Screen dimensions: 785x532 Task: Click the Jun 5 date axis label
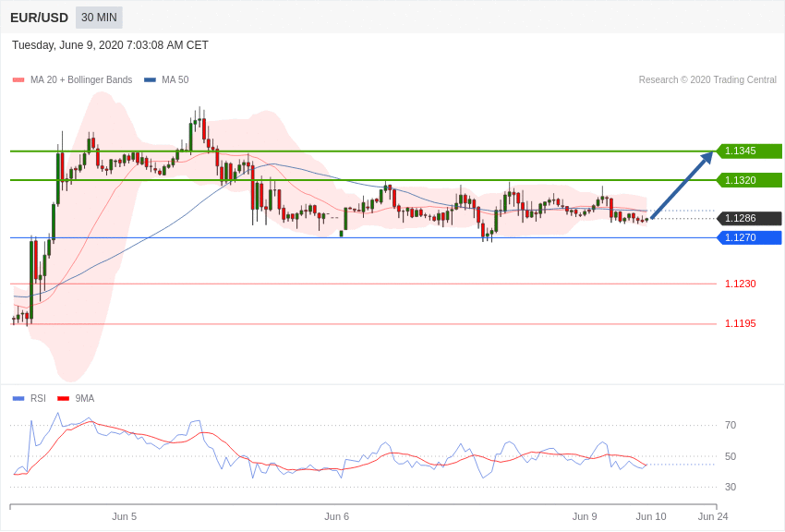pos(124,516)
